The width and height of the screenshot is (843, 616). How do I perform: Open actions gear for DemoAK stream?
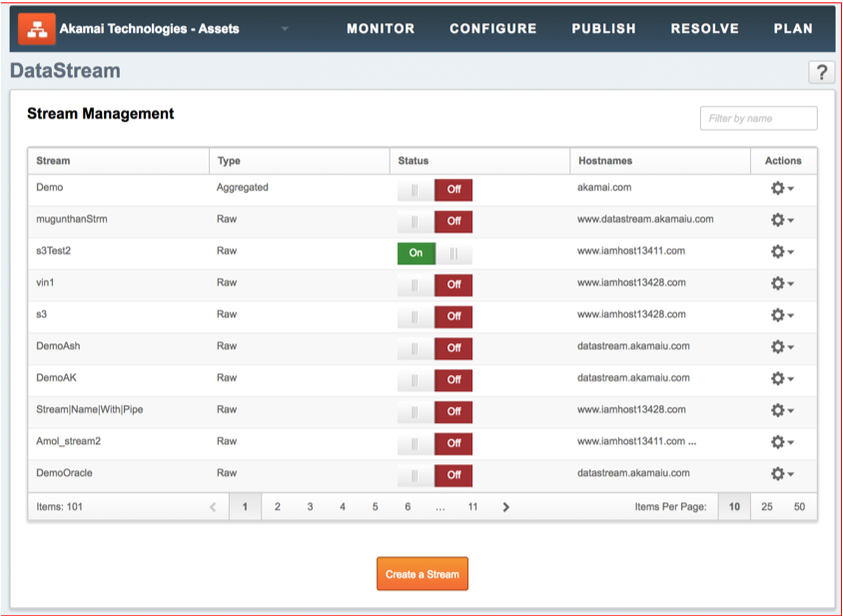(782, 378)
